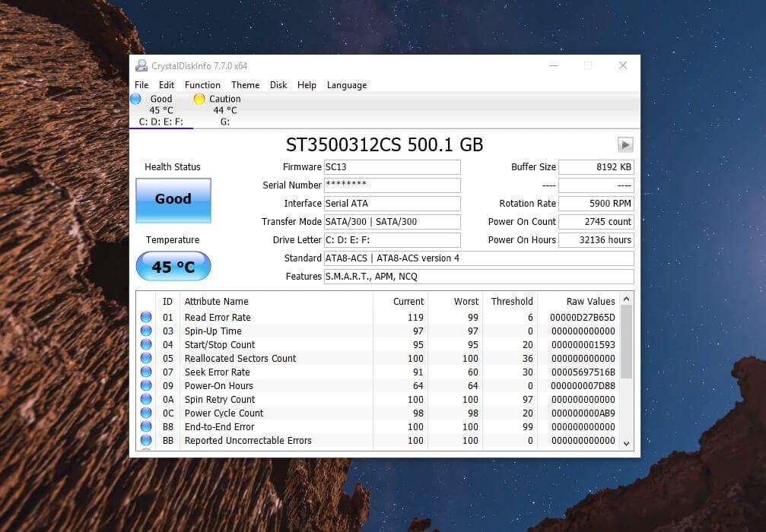Image resolution: width=766 pixels, height=532 pixels.
Task: Open the Theme menu
Action: pos(245,85)
